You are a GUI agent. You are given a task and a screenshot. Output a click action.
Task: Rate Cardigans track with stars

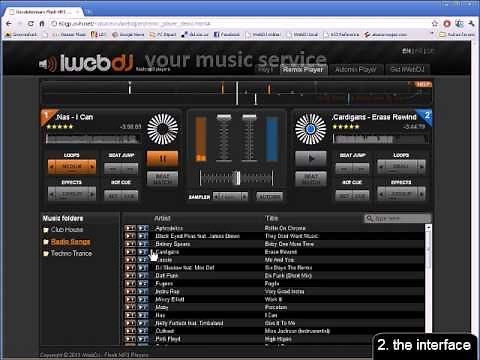coord(346,127)
